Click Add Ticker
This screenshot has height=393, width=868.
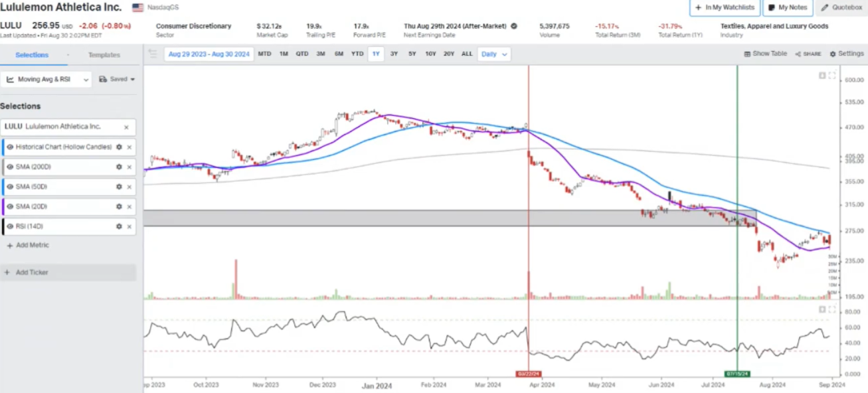click(68, 272)
